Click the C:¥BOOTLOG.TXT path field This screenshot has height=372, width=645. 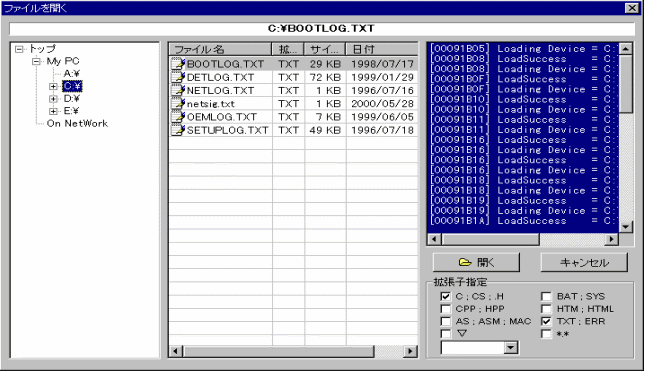322,28
